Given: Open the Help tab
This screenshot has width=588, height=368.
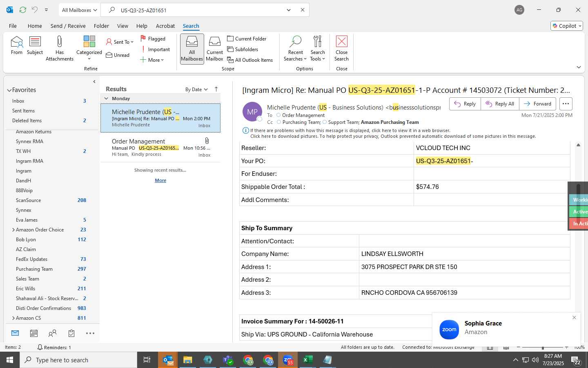Looking at the screenshot, I should 142,26.
